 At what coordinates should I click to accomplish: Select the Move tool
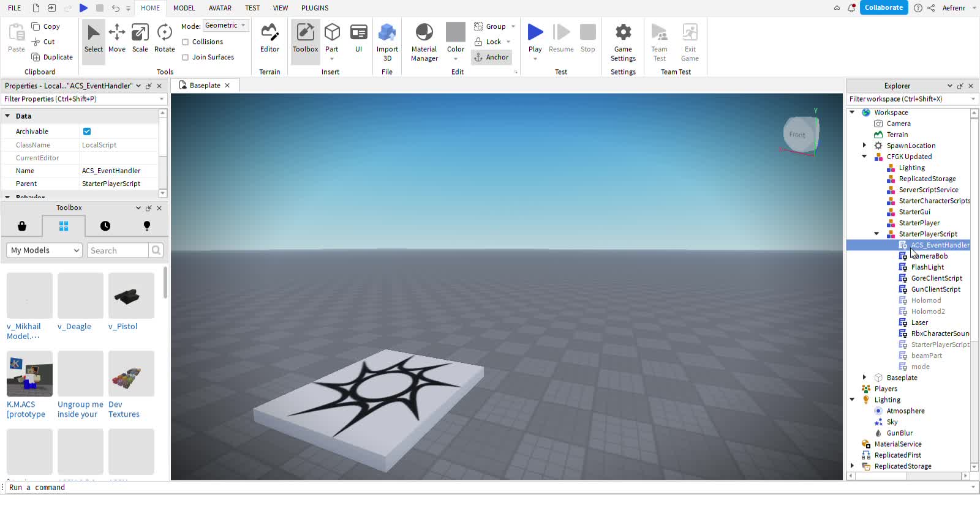tap(116, 39)
